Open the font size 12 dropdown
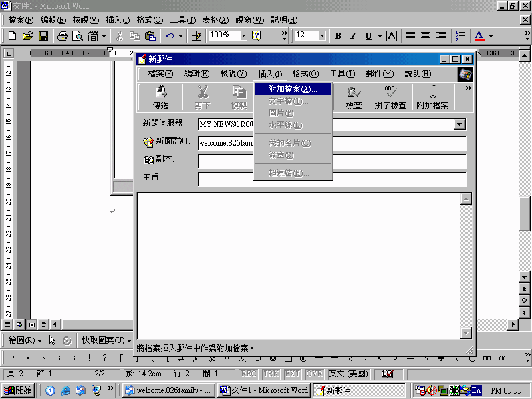532x399 pixels. coord(322,35)
